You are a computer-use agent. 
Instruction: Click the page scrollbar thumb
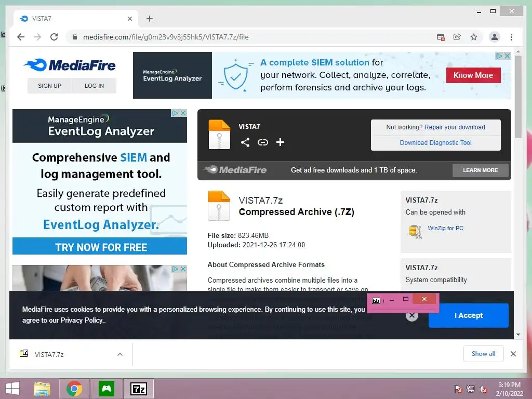point(518,97)
